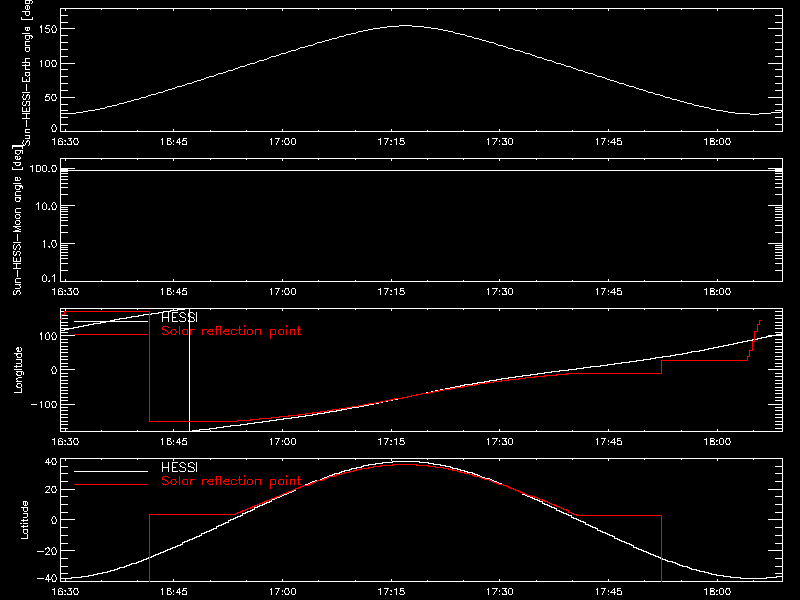Click the Sun-HESSI-Earth angle axis label
The height and width of the screenshot is (600, 800).
click(27, 72)
